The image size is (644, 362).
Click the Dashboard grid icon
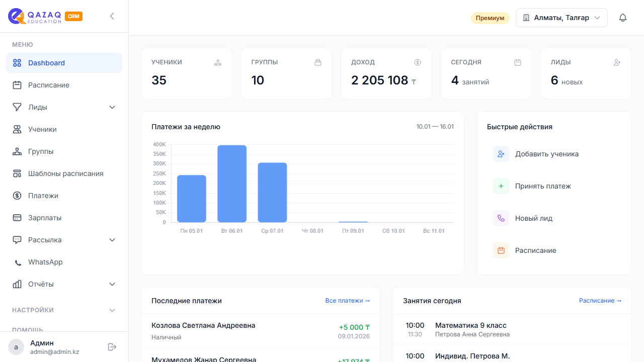click(17, 63)
